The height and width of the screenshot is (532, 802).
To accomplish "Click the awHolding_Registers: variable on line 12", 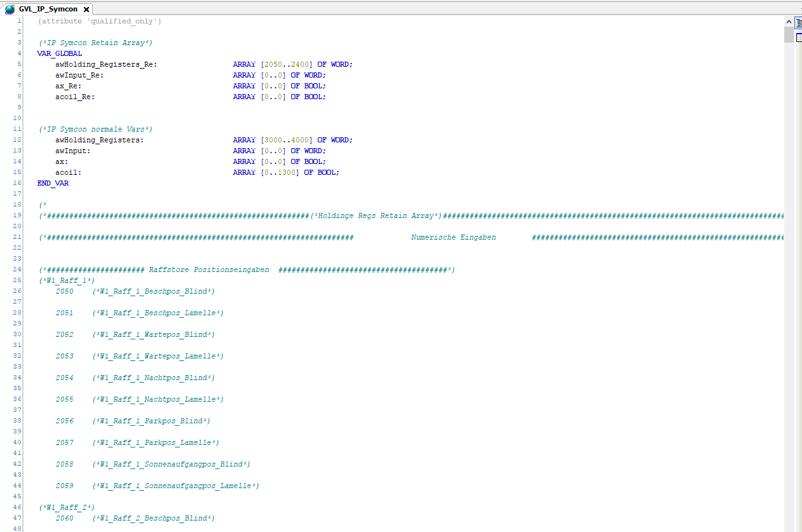I will point(100,140).
